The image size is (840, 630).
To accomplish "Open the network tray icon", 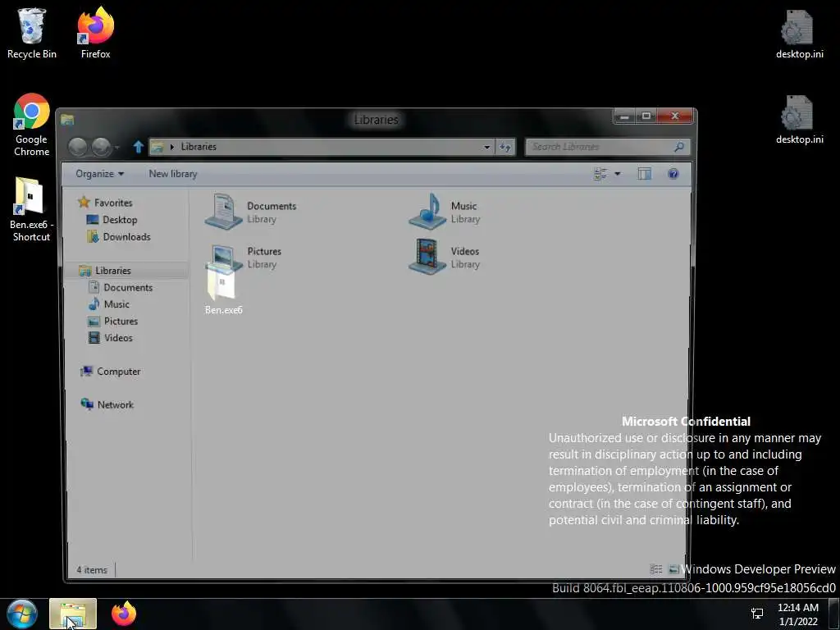I will click(x=757, y=614).
